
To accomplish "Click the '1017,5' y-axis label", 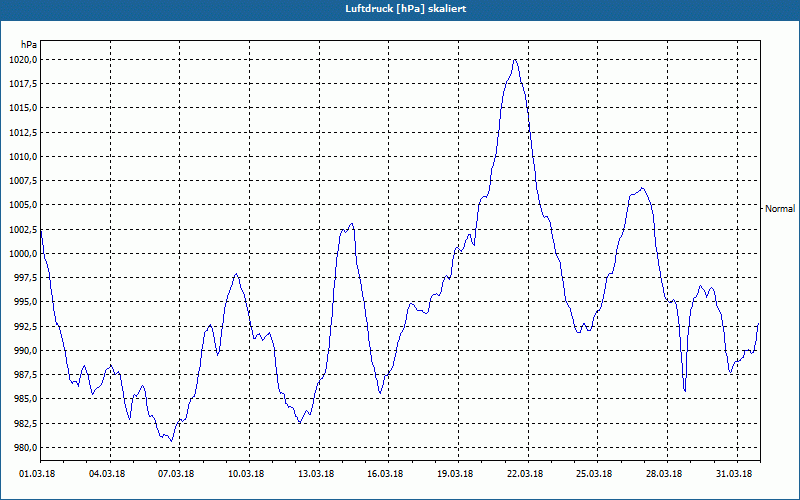I will 23,84.
